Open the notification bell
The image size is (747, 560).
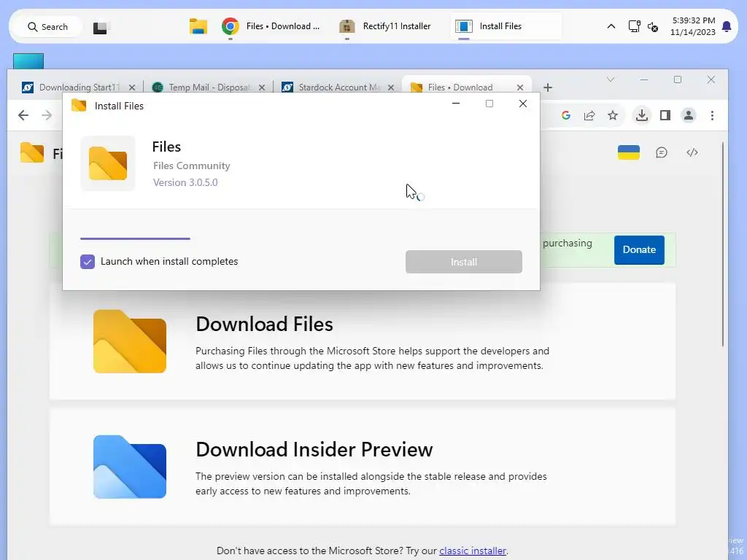[x=727, y=26]
